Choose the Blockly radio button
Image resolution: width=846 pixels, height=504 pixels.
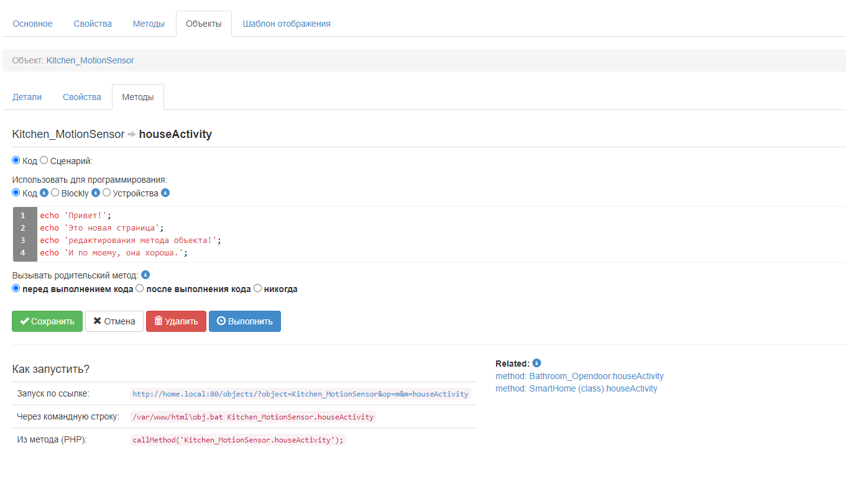point(55,193)
